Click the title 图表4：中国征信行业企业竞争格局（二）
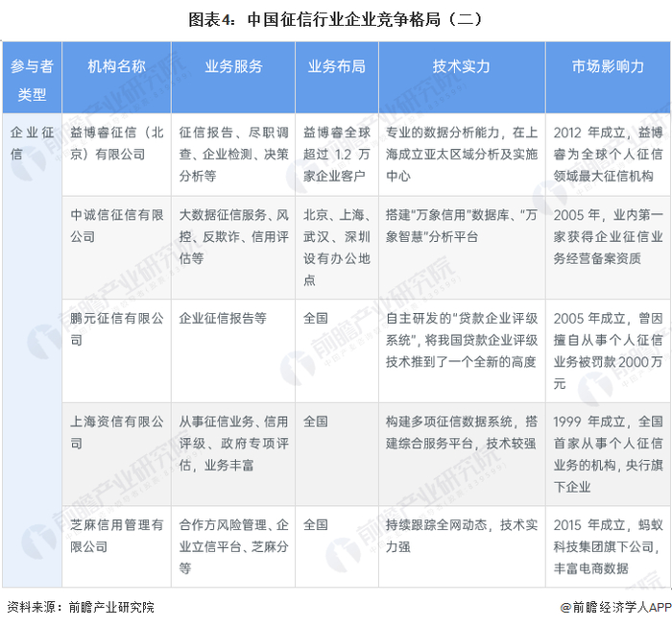The height and width of the screenshot is (627, 672). [x=335, y=20]
